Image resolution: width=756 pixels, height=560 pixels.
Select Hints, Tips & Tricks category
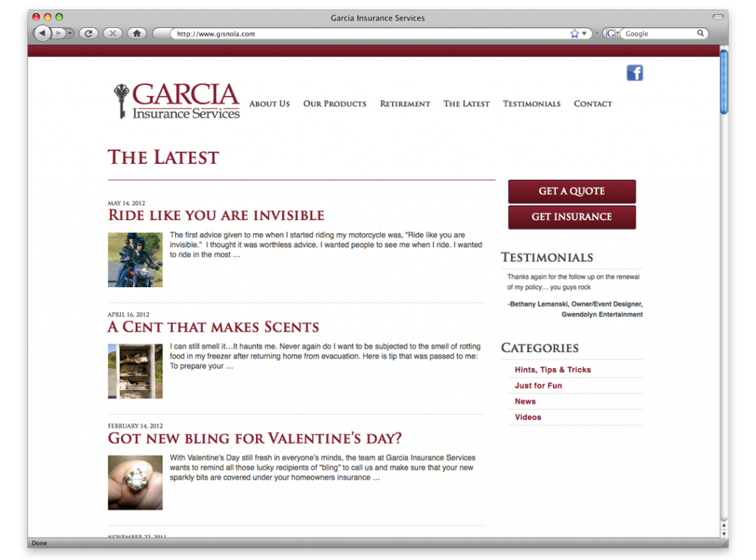552,370
